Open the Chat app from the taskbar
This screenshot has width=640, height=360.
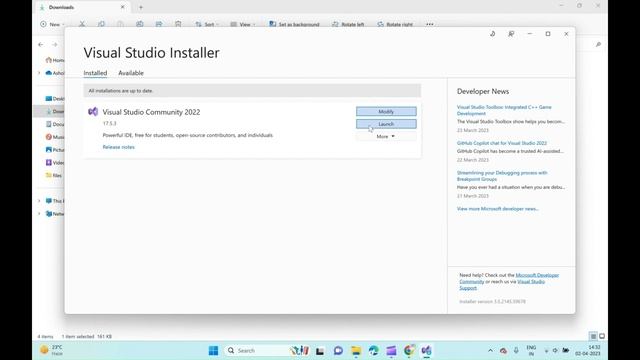tap(338, 351)
